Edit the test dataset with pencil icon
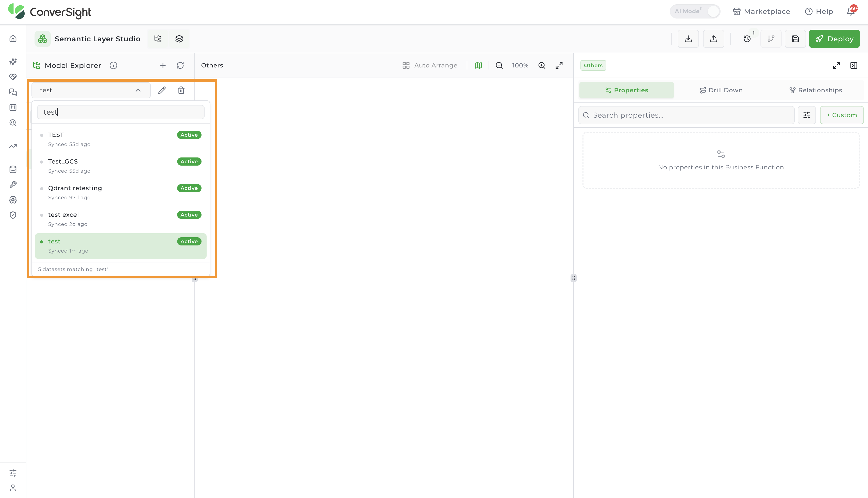This screenshot has width=868, height=498. 162,90
